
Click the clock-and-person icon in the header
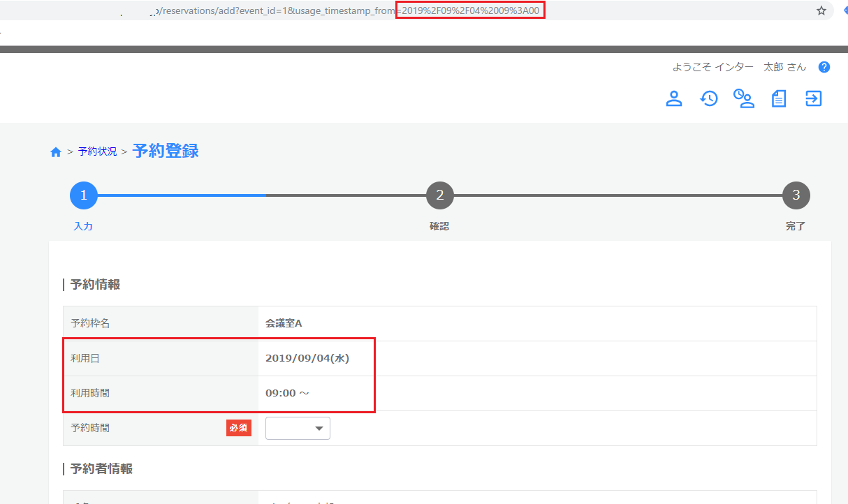(x=743, y=98)
